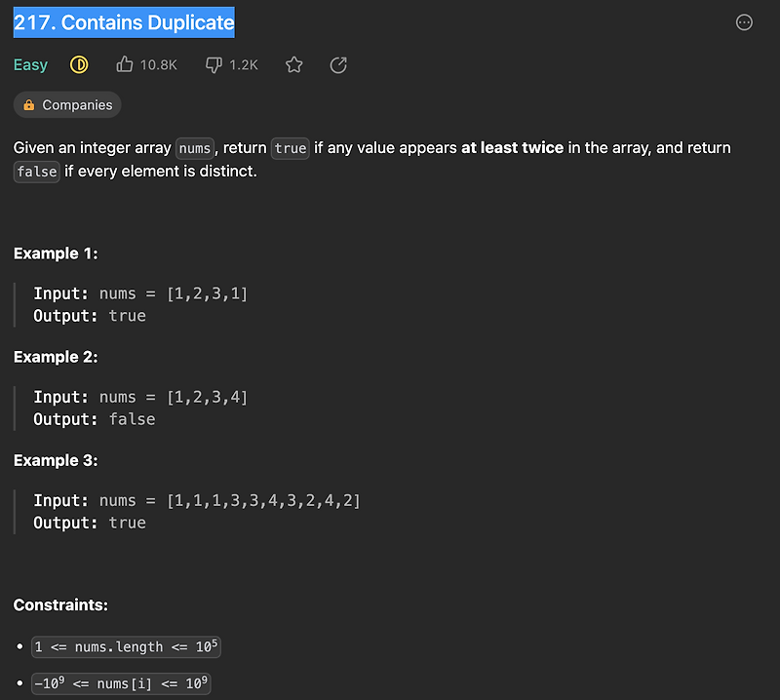Click the Example 1 'Output: true' line
This screenshot has width=780, height=700.
coord(90,316)
